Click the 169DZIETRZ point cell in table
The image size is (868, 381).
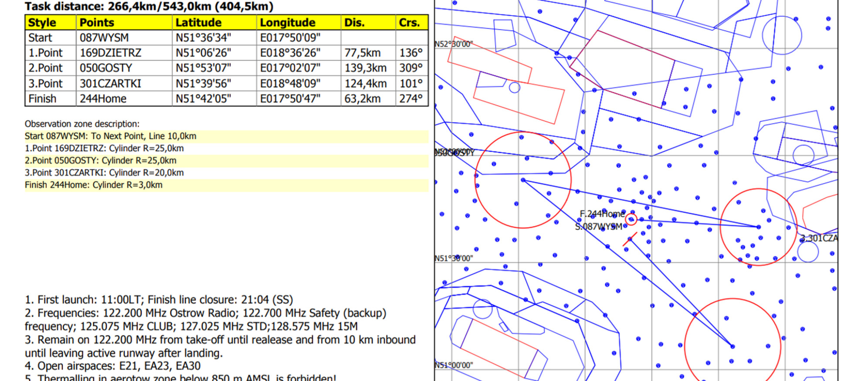[111, 53]
